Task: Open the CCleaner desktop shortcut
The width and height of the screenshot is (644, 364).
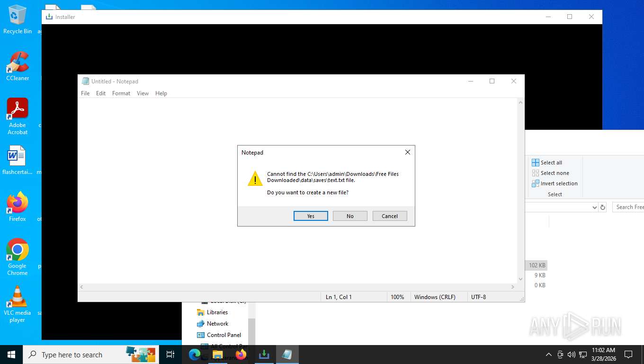Action: coord(18,66)
